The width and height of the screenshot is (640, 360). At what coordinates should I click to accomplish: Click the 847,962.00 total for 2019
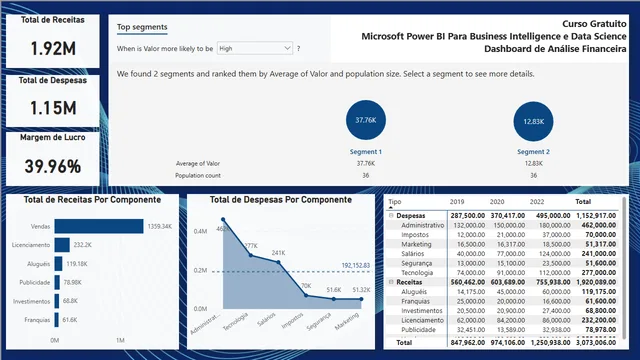pos(467,342)
